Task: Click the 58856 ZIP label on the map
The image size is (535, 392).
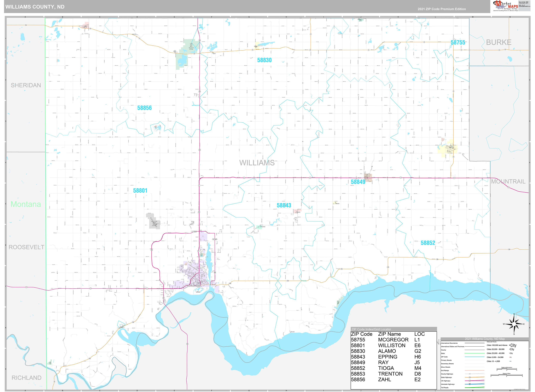Action: (144, 108)
